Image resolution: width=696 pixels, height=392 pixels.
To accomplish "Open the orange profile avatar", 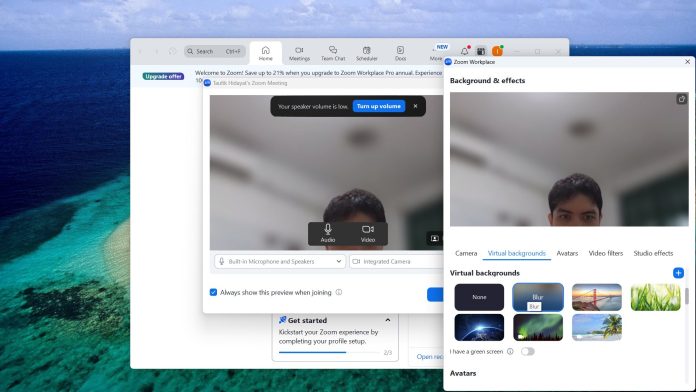I will [x=497, y=51].
